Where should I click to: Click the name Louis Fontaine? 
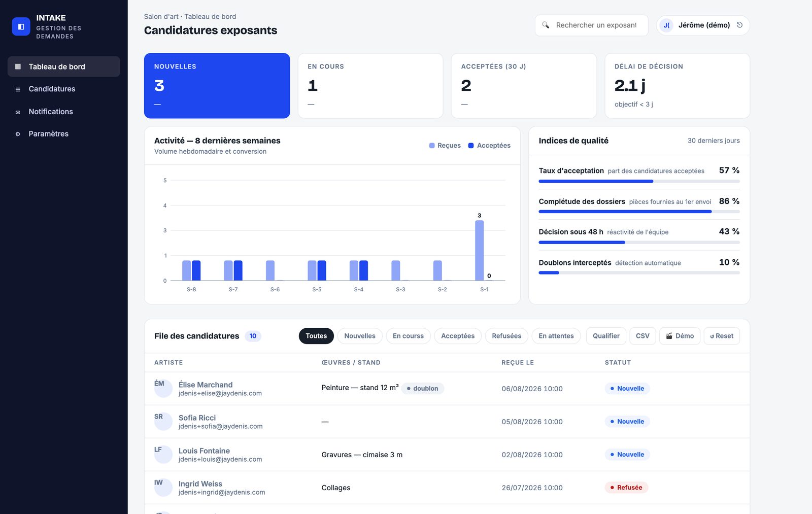pyautogui.click(x=204, y=451)
